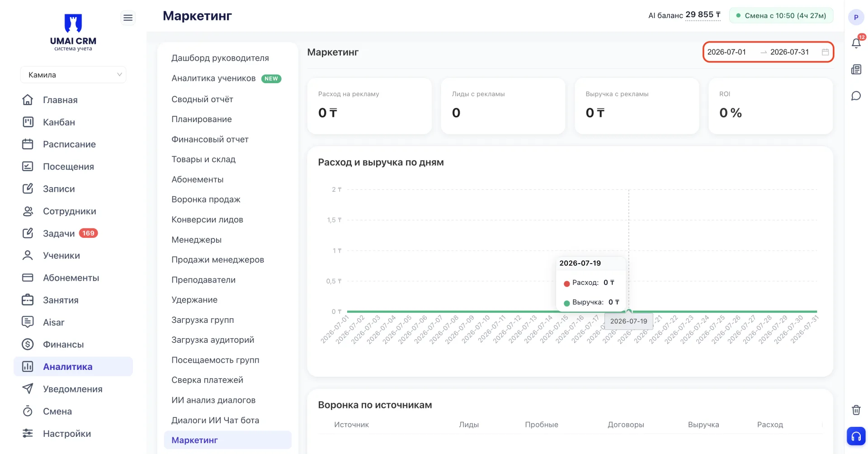868x454 pixels.
Task: Open the chat bubble icon in right rail
Action: [x=856, y=96]
